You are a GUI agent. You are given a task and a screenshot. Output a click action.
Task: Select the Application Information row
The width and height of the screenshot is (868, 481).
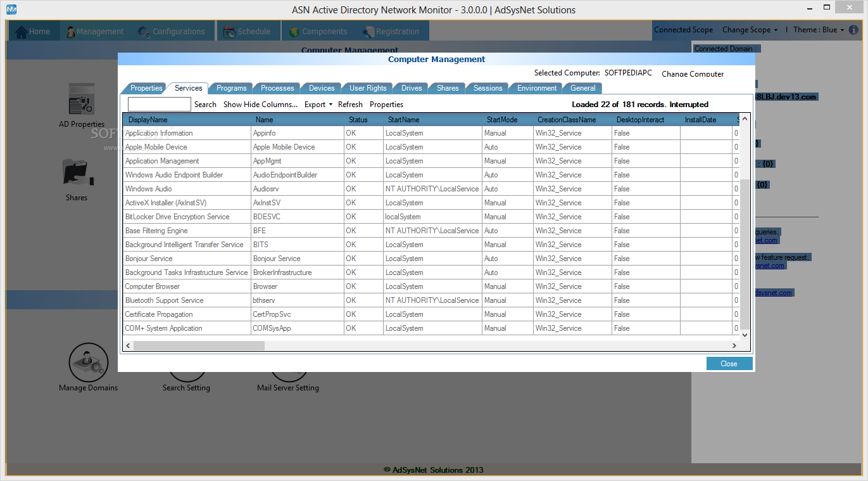[431, 133]
